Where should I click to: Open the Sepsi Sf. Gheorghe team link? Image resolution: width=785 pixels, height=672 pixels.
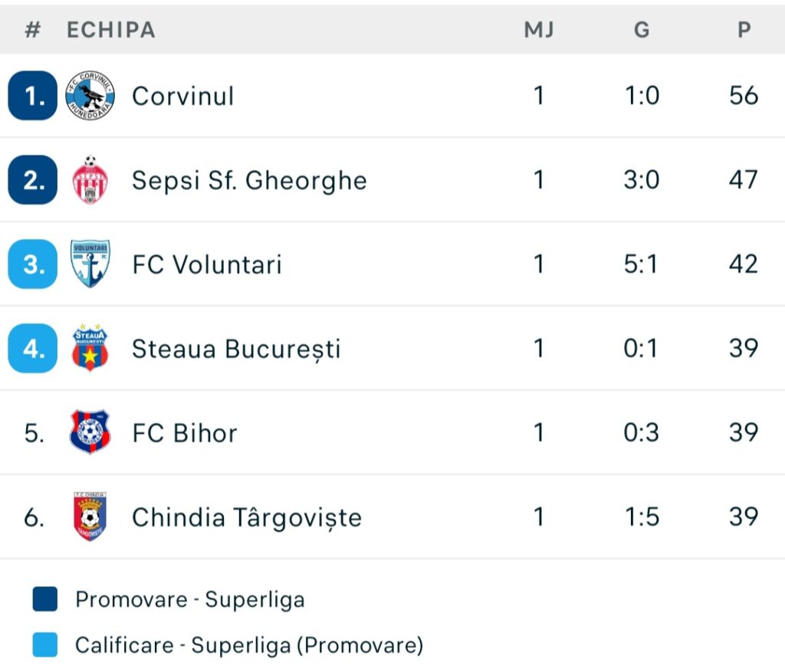tap(249, 180)
